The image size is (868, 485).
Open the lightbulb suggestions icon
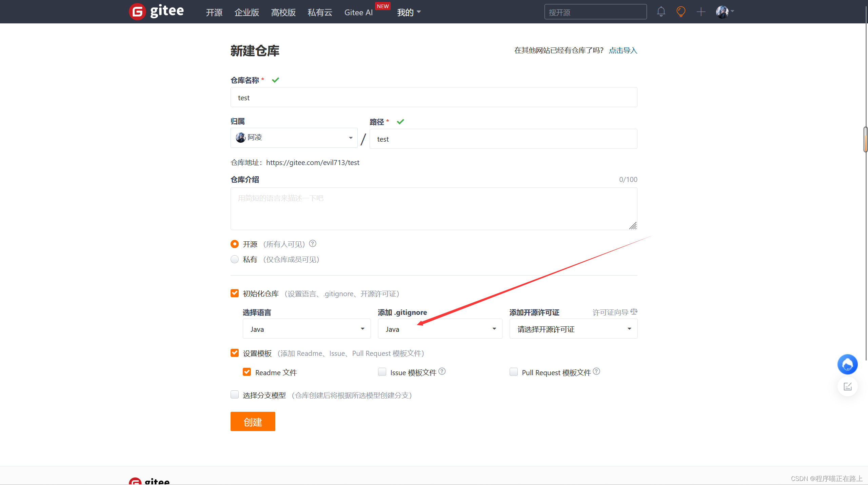[x=681, y=12]
